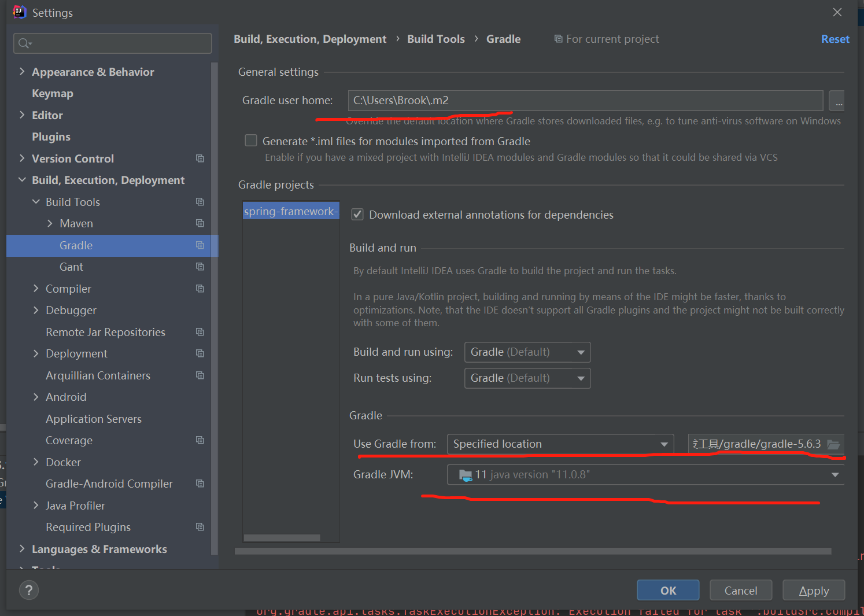This screenshot has height=616, width=864.
Task: Expand the Editor section
Action: tap(22, 115)
